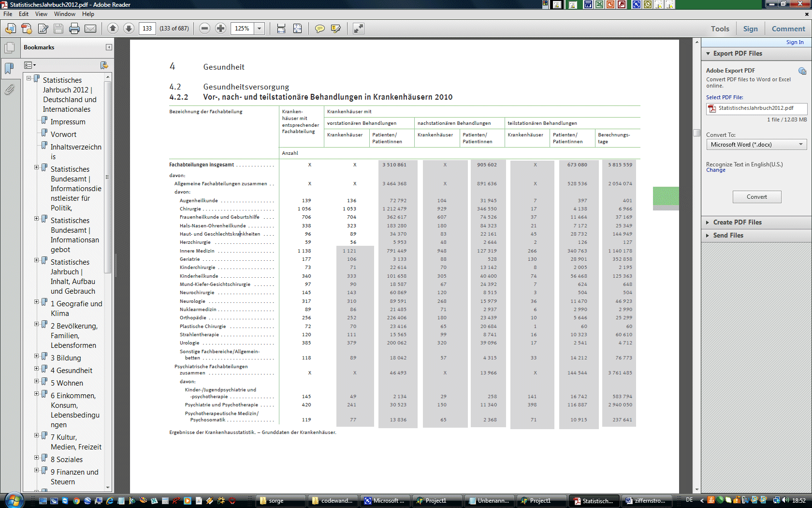Switch to sorge taskbar window
The image size is (812, 508).
tap(280, 501)
